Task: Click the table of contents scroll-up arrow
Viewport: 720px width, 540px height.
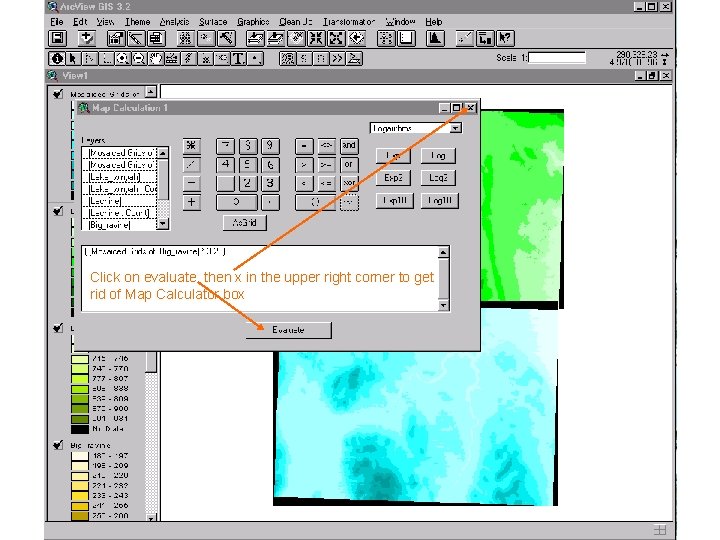Action: pos(151,91)
